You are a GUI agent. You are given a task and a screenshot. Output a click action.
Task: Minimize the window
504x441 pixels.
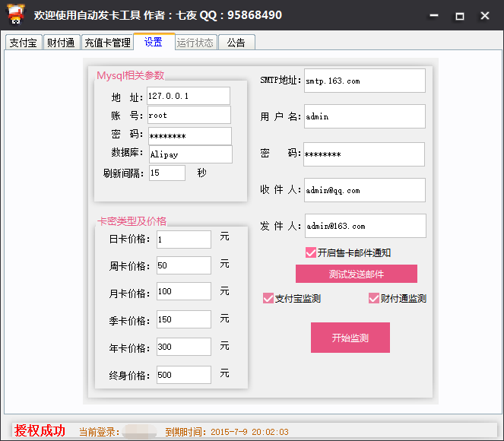pyautogui.click(x=434, y=15)
